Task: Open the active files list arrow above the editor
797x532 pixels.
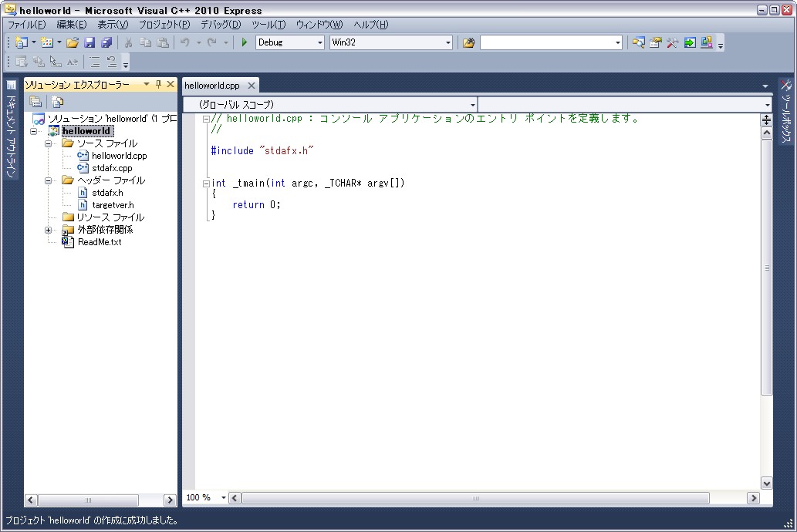Action: point(765,86)
